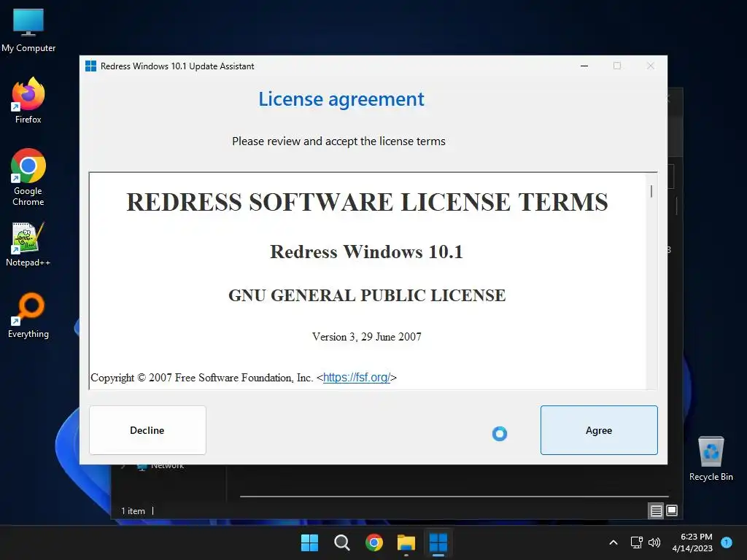Image resolution: width=747 pixels, height=560 pixels.
Task: Click the Agree button
Action: coord(599,430)
